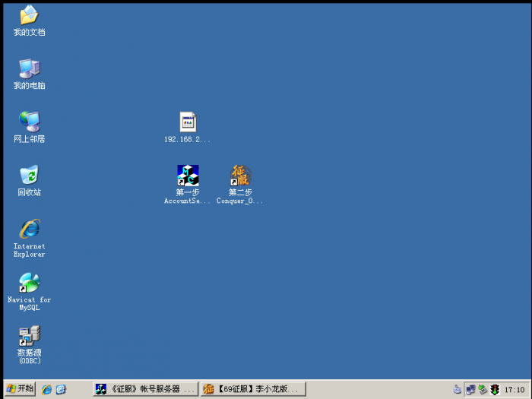532x399 pixels.
Task: Click the input method keyboard tray icon
Action: point(458,389)
